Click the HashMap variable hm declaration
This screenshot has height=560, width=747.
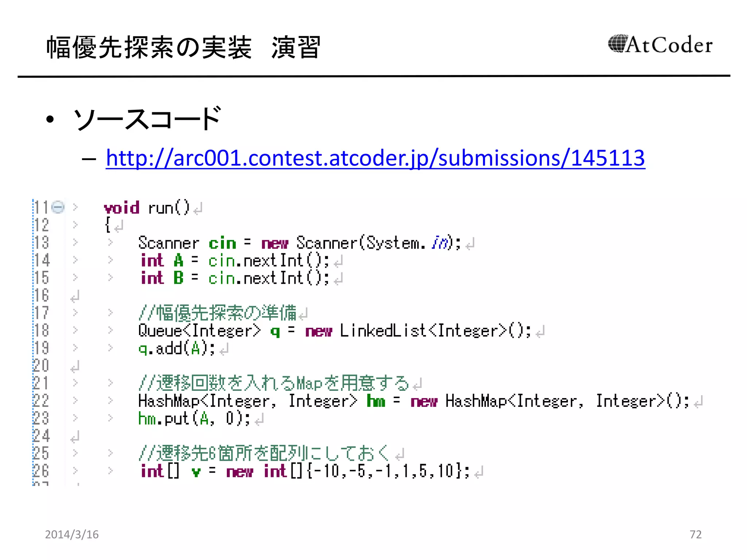(x=376, y=401)
